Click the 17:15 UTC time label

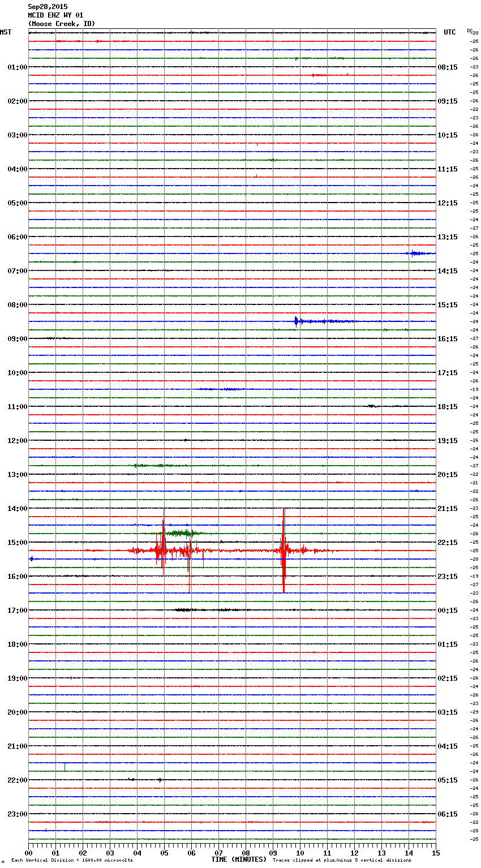click(448, 373)
